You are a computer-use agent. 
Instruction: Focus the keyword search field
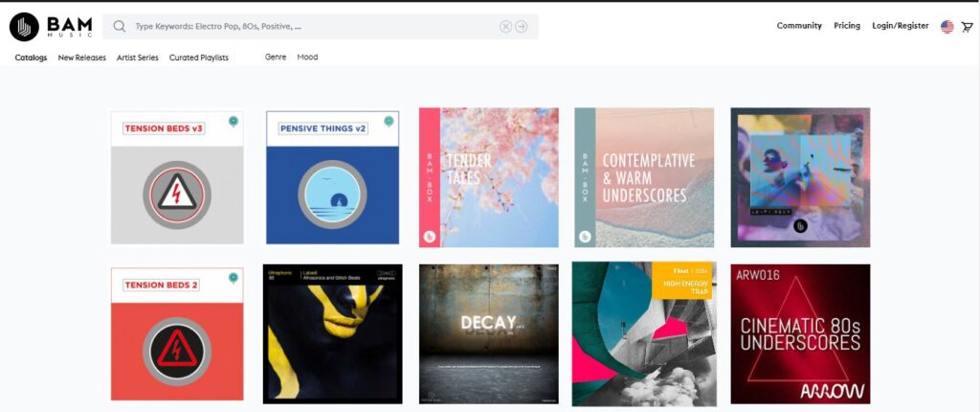313,27
